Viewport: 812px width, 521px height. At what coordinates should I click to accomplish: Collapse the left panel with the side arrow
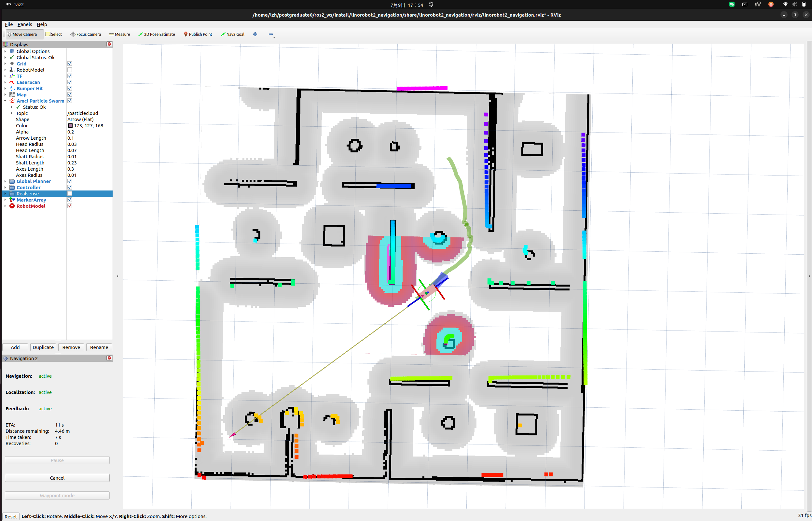coord(117,276)
